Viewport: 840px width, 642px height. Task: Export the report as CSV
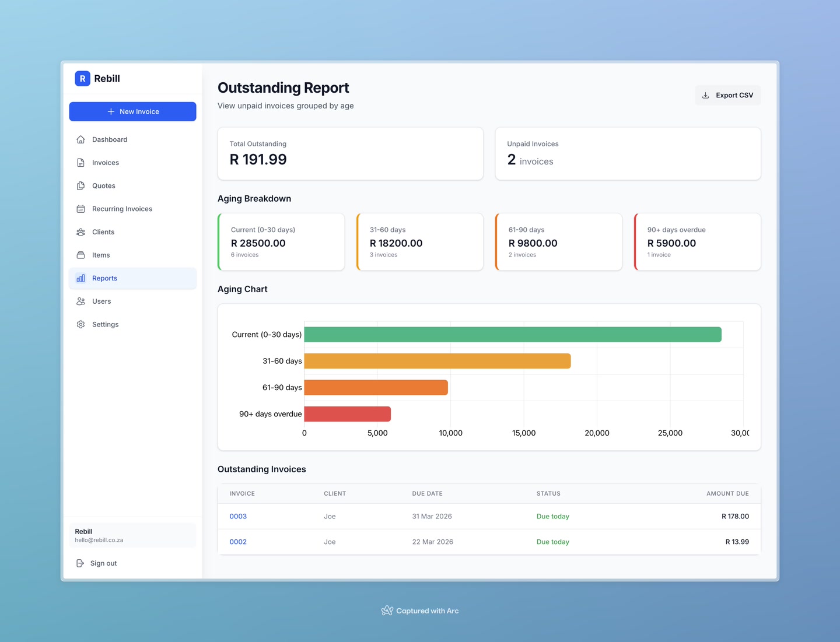(x=727, y=95)
